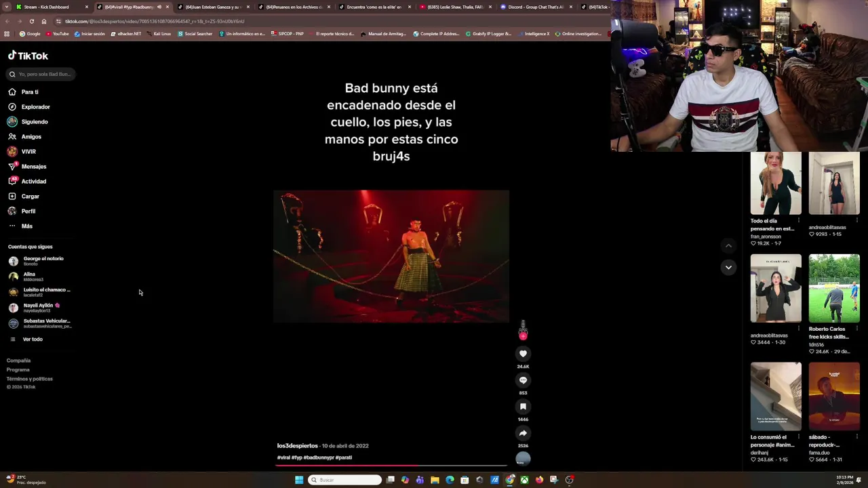The height and width of the screenshot is (488, 868).
Task: Switch to the Encuentra 'como es la elite' tab
Action: (374, 7)
